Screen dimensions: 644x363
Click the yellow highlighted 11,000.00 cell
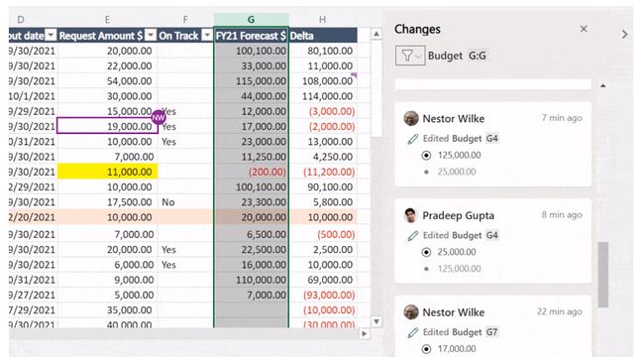point(107,172)
